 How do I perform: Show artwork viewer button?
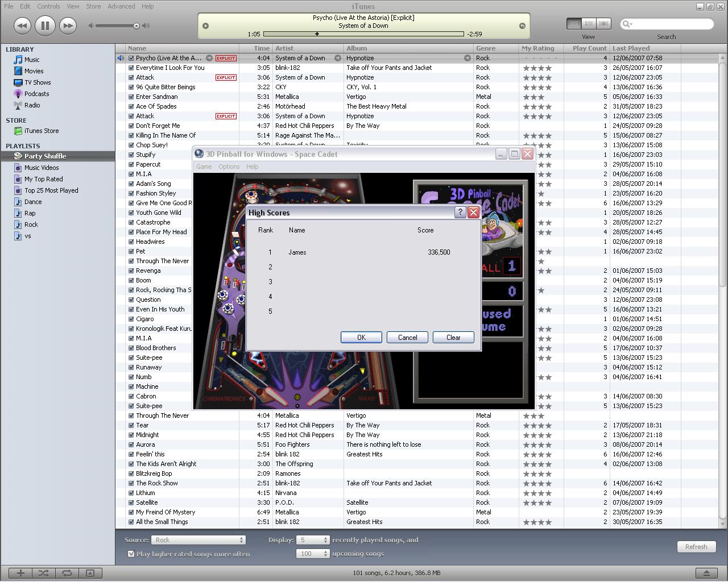[x=90, y=573]
